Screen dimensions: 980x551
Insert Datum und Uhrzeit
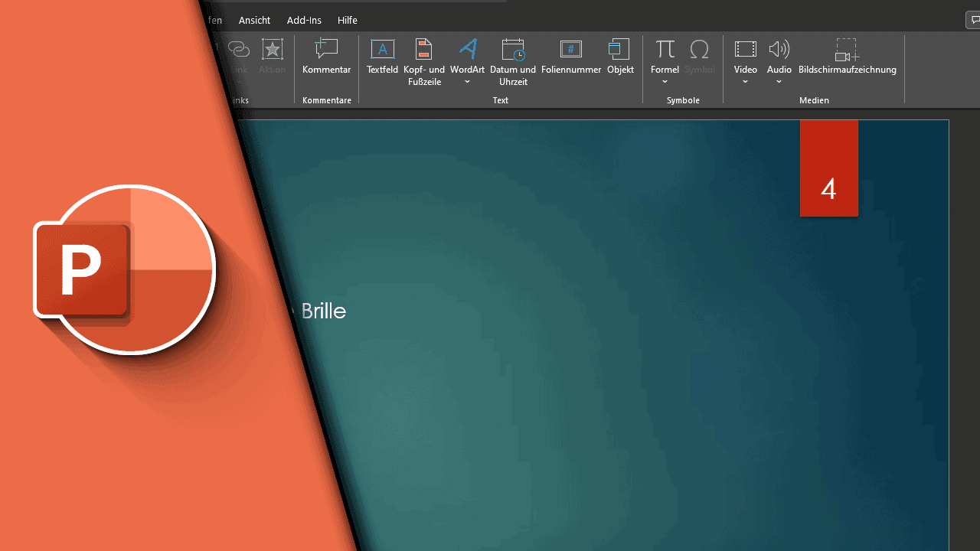click(513, 62)
